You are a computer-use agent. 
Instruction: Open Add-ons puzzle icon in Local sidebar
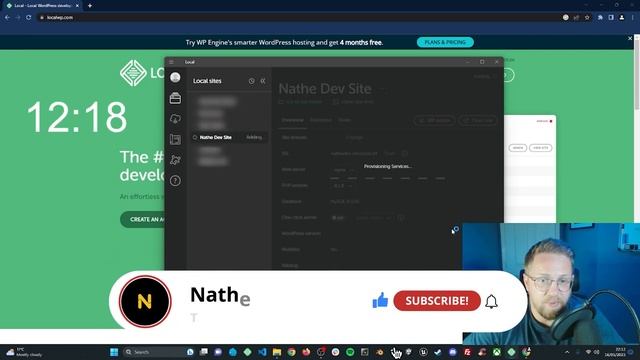pyautogui.click(x=175, y=160)
